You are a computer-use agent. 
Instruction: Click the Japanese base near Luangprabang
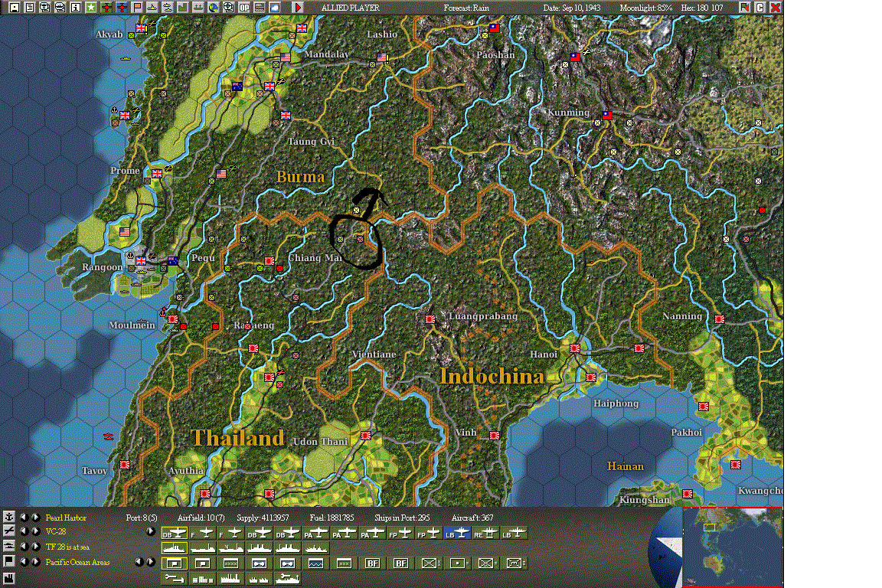pyautogui.click(x=430, y=319)
